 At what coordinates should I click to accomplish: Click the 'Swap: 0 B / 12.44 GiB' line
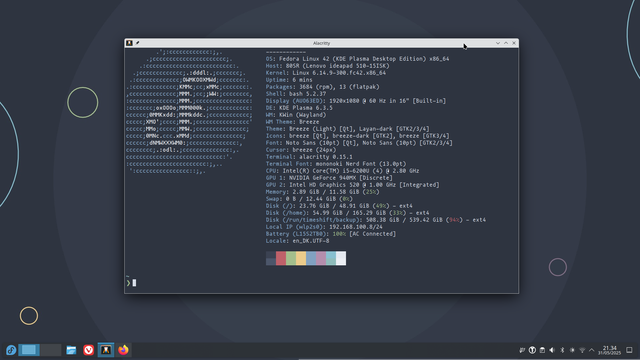click(x=309, y=198)
